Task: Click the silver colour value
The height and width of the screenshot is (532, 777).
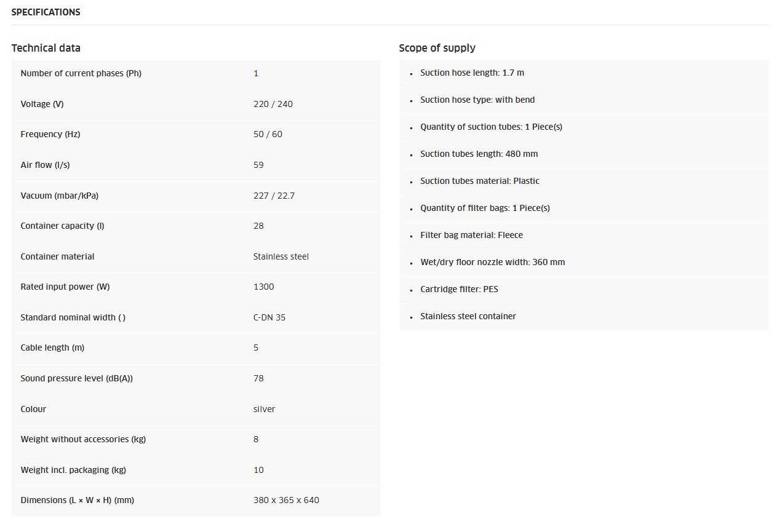Action: click(x=264, y=409)
